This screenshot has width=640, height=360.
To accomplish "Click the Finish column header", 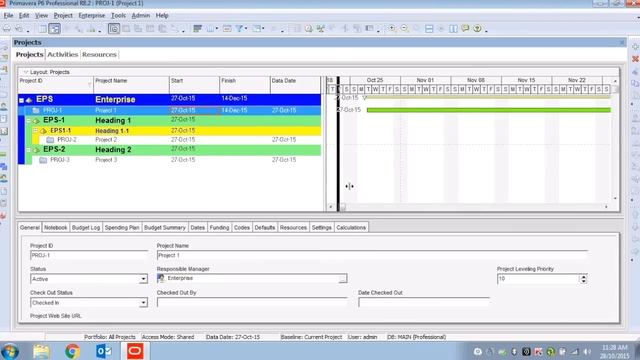I will click(x=244, y=84).
